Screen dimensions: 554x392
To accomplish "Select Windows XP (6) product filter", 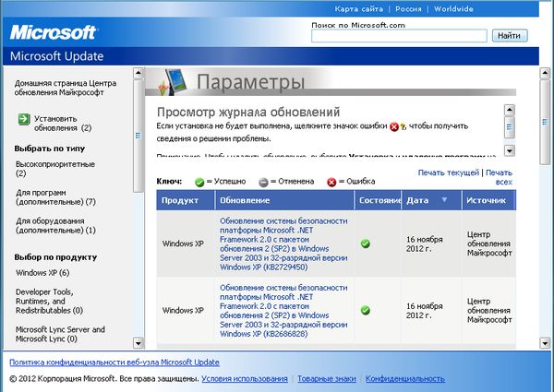I will click(42, 273).
